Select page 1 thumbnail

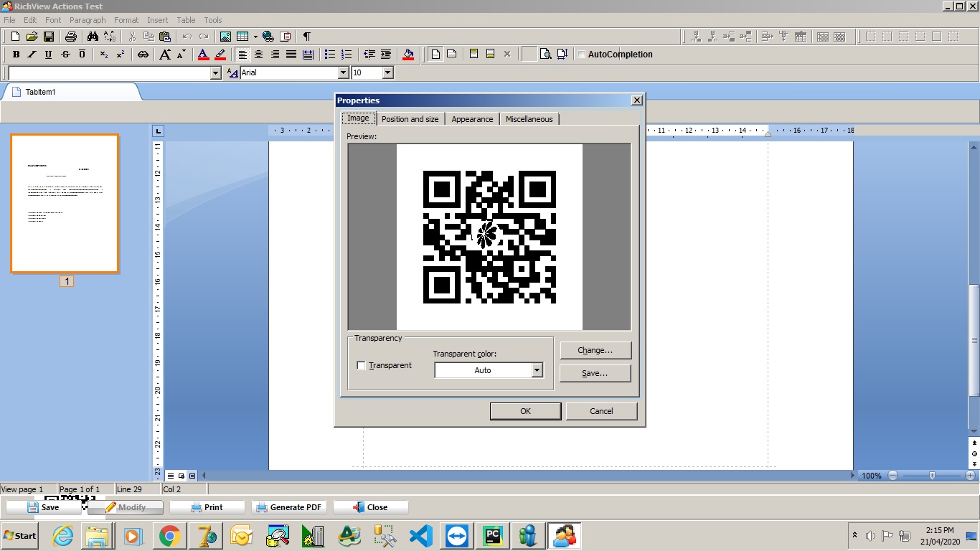coord(65,204)
